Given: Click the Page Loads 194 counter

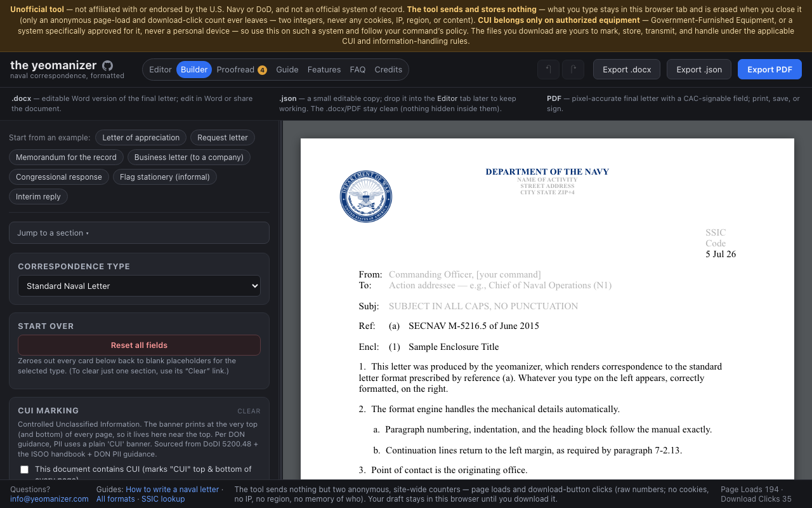Looking at the screenshot, I should [x=750, y=490].
